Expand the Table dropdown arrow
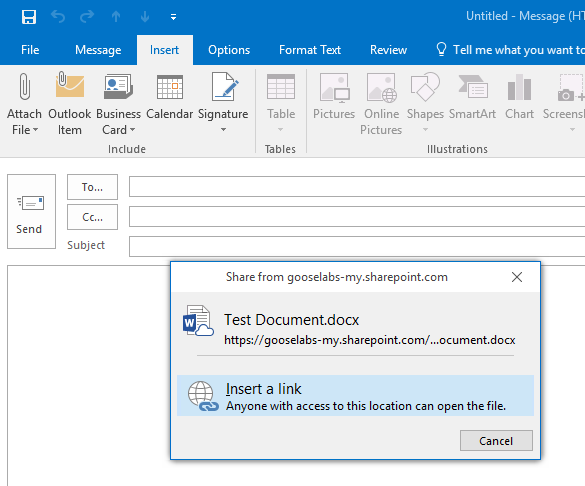Viewport: 585px width, 486px height. 281,130
